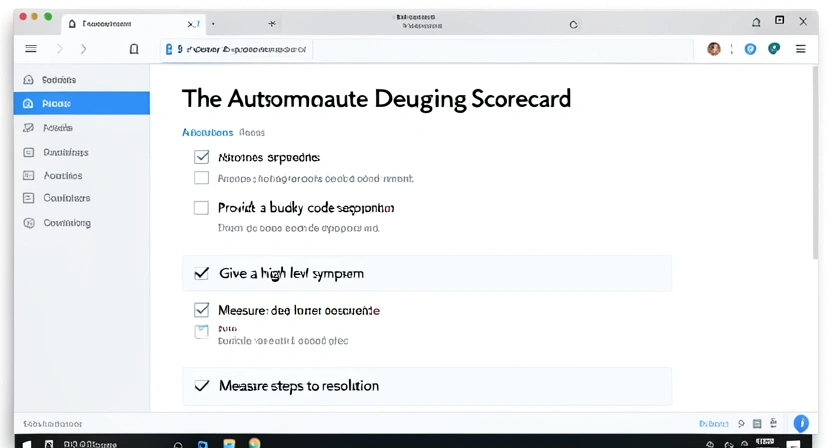Select the sidebar item Caniloiars
This screenshot has height=448, width=832.
coord(82,198)
